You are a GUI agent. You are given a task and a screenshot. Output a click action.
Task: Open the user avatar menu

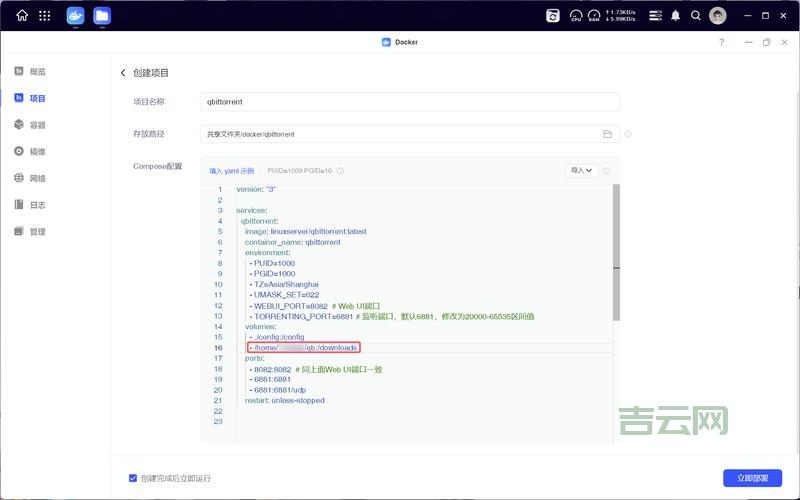718,15
